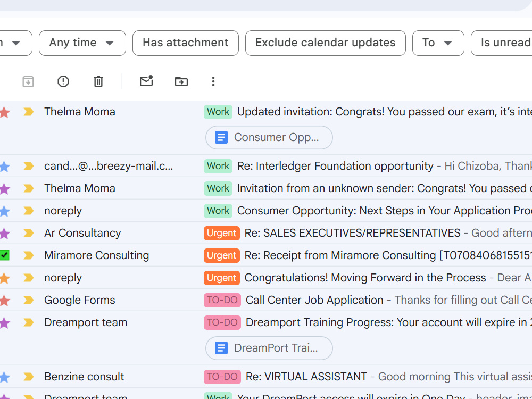Enable Exclude calendar updates filter
The width and height of the screenshot is (532, 399).
326,43
